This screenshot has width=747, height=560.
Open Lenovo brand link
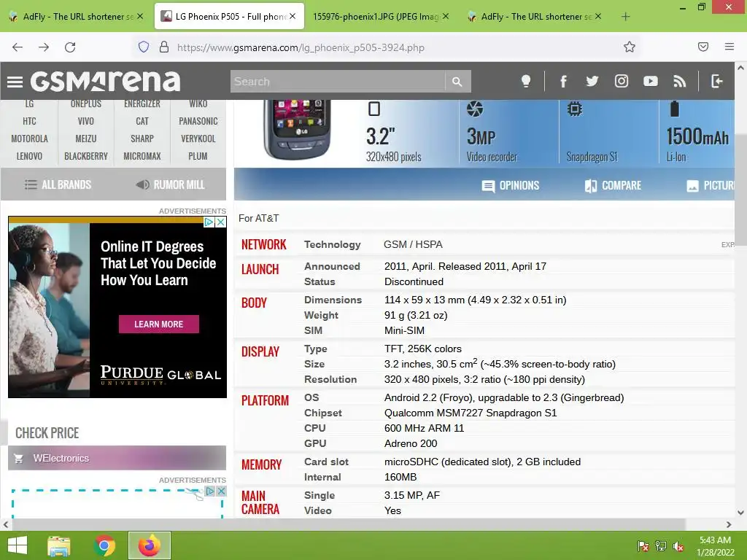pyautogui.click(x=29, y=156)
